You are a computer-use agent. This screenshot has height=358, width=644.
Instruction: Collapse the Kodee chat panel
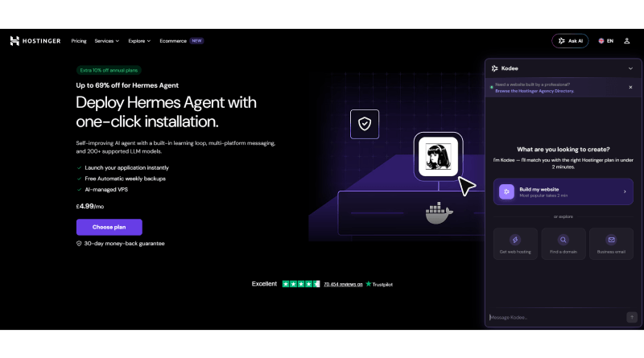(x=630, y=68)
